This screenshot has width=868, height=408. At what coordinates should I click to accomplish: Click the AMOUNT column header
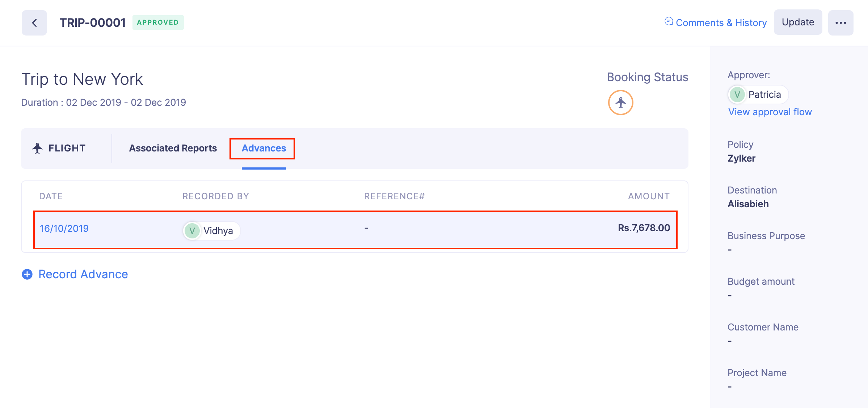648,196
